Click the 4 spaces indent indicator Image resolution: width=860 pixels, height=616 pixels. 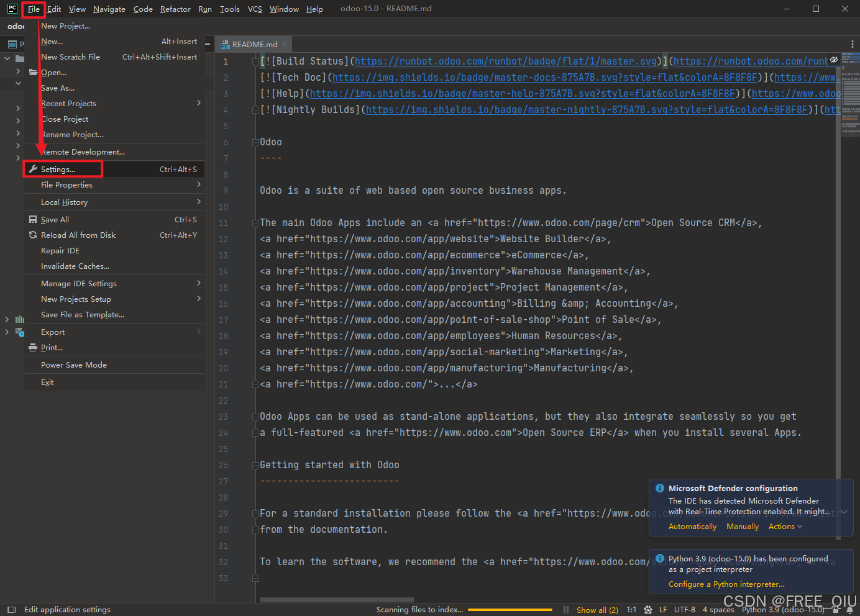[718, 610]
